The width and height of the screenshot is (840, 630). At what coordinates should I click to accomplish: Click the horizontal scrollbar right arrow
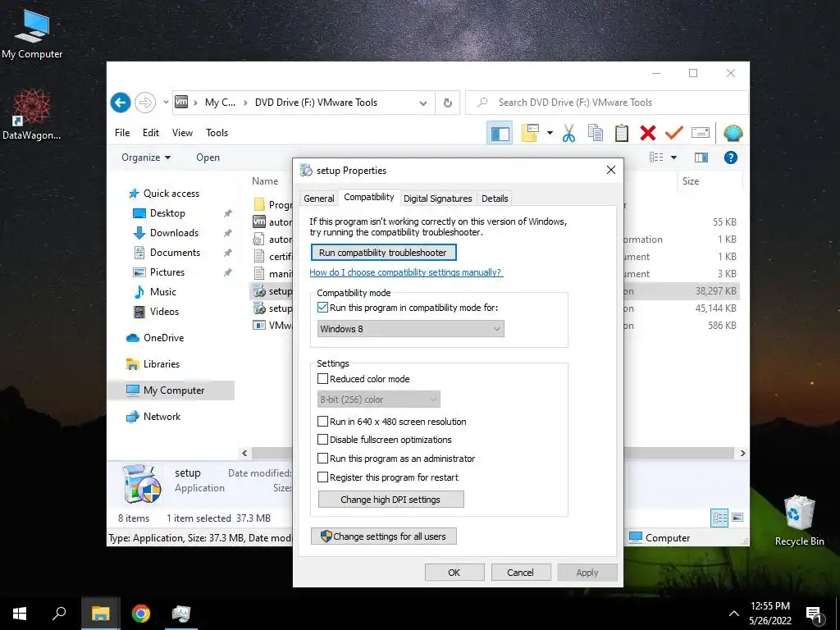[742, 453]
